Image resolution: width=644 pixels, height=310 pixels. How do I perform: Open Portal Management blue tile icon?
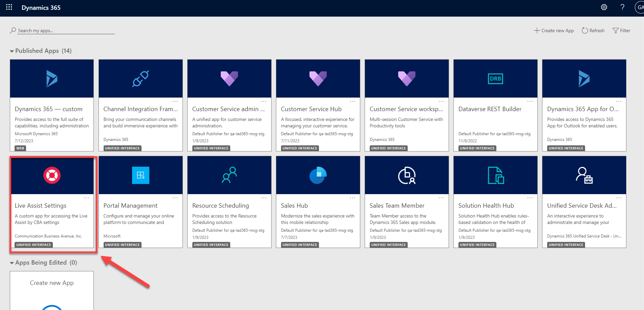tap(141, 175)
